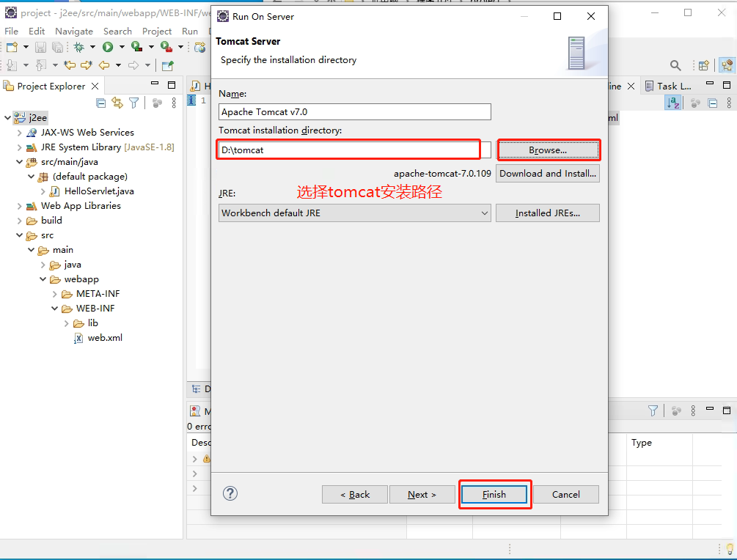Click the Coverage run icon

pyautogui.click(x=137, y=46)
